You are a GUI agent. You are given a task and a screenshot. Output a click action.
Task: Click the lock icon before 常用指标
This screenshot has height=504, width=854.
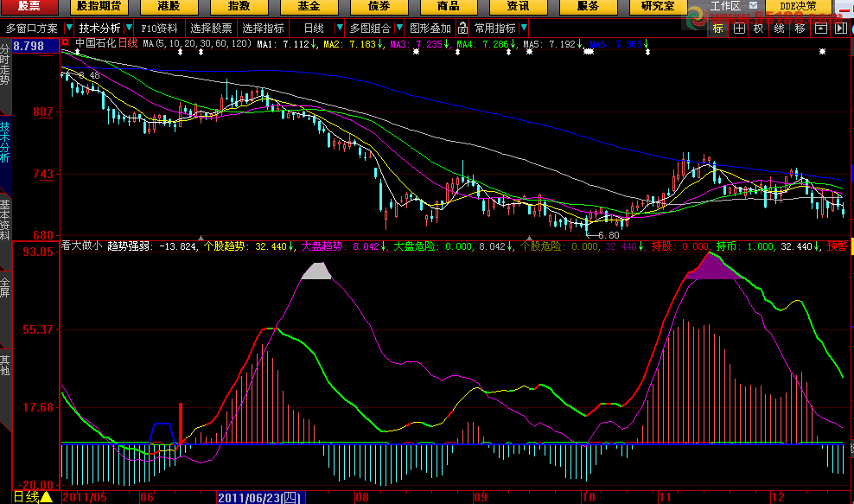pos(463,28)
